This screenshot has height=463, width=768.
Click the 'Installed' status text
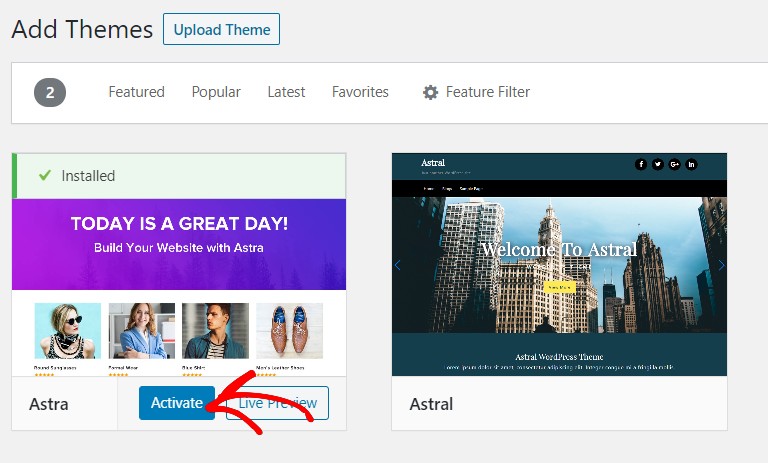88,176
